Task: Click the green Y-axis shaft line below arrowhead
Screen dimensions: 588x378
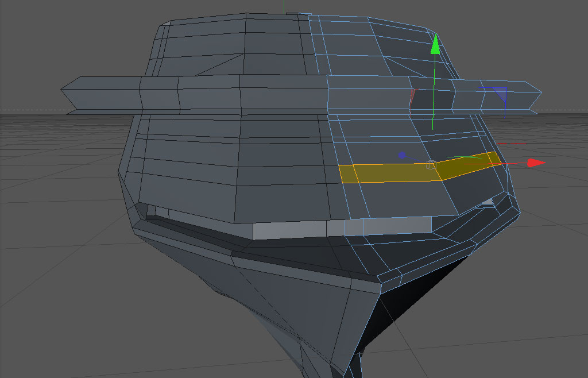Action: (x=434, y=92)
